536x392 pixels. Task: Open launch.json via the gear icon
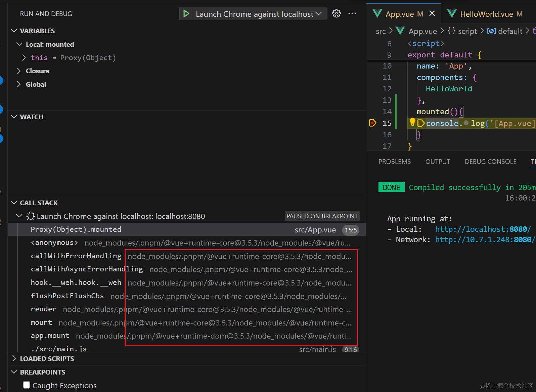click(337, 13)
